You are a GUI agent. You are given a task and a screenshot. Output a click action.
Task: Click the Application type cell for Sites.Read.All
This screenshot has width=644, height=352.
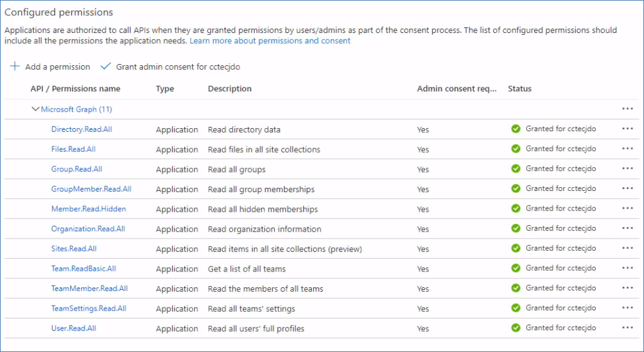pyautogui.click(x=177, y=249)
